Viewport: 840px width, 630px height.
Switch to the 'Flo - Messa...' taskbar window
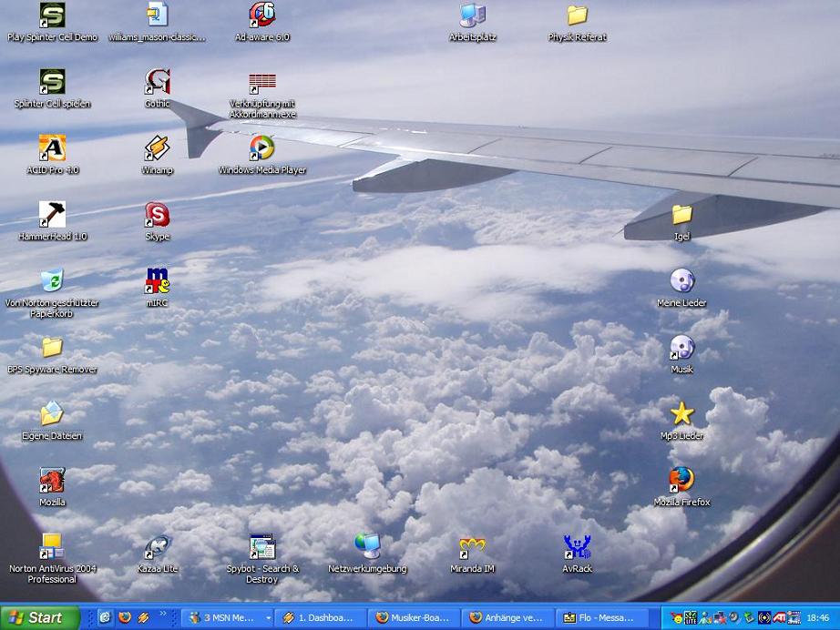click(601, 617)
